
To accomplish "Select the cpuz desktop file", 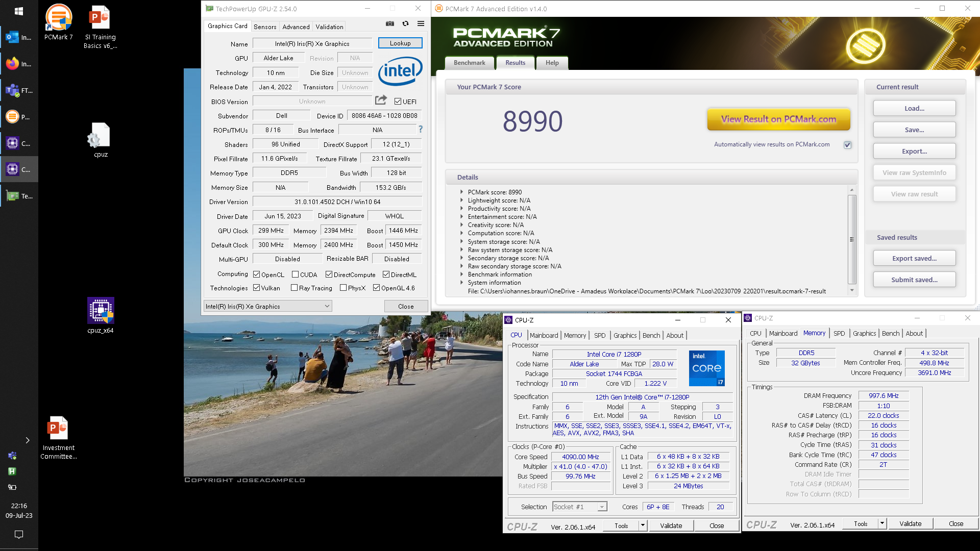I will [x=101, y=140].
